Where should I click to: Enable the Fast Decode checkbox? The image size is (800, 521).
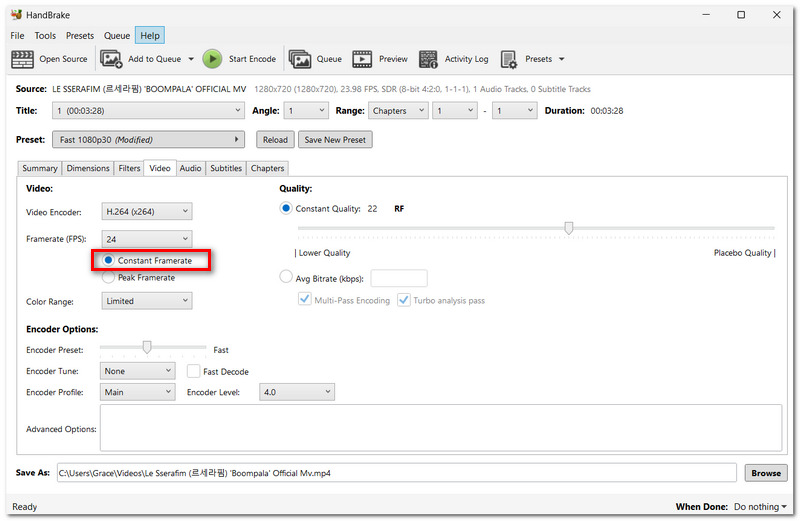(x=193, y=371)
